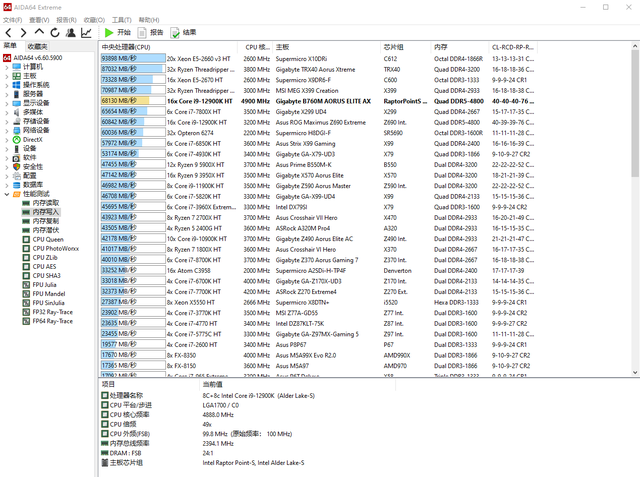Select the 93898 MB/秒 result bar
The image size is (640, 477).
coord(133,59)
